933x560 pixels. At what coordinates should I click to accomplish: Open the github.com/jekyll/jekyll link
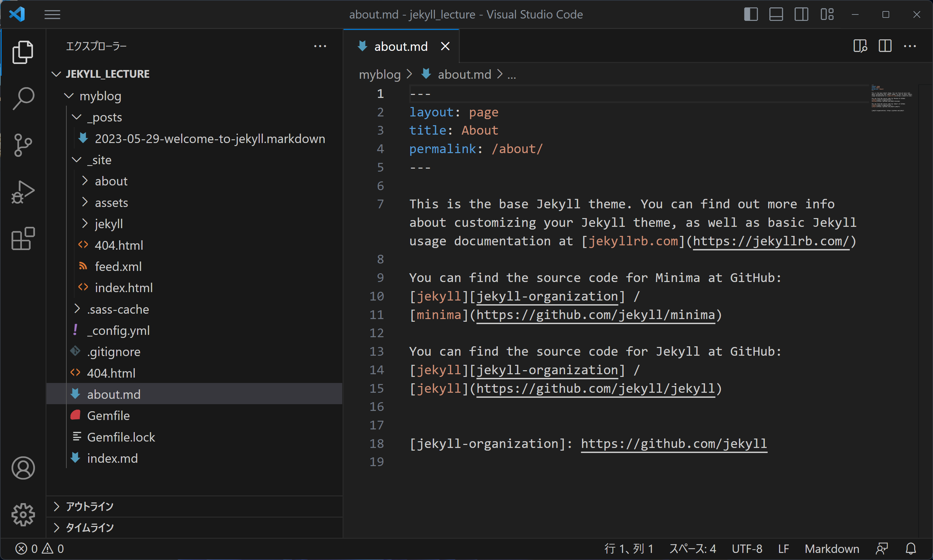click(x=596, y=388)
